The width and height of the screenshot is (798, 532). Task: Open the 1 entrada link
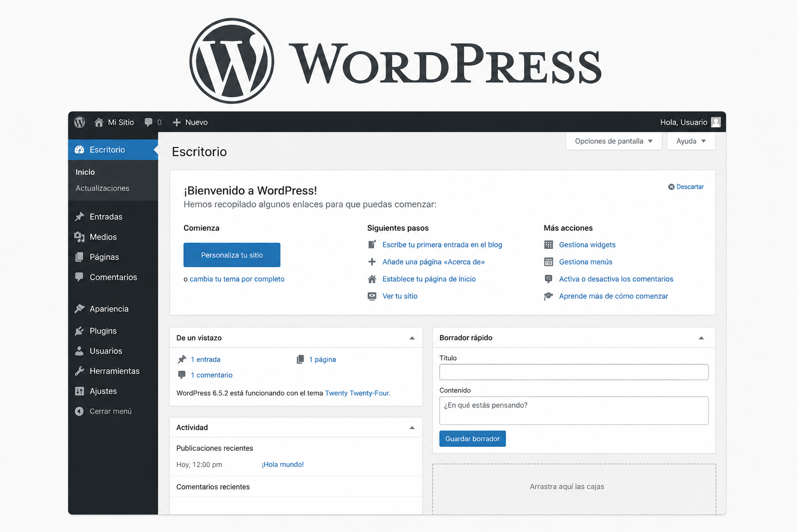coord(205,360)
